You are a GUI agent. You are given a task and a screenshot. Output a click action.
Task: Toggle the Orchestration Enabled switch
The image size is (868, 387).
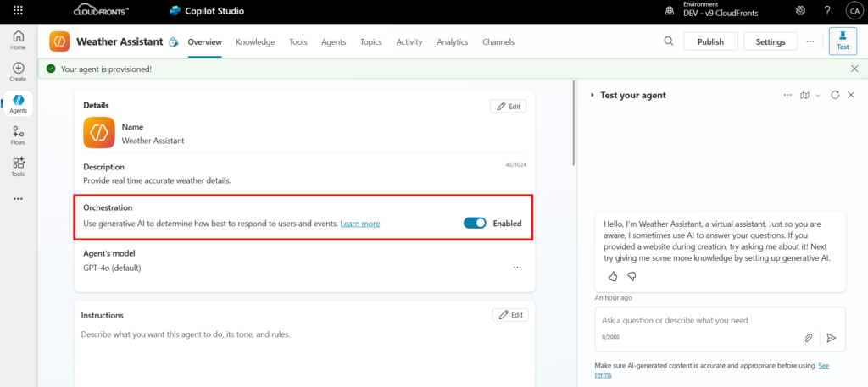click(475, 224)
